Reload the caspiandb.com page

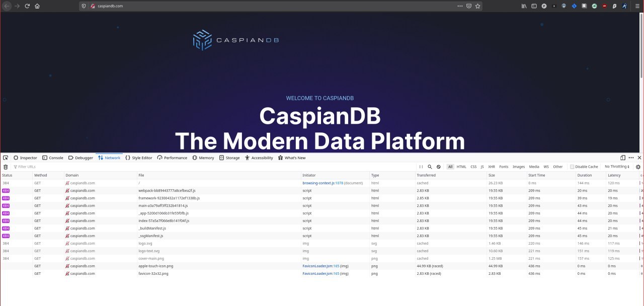coord(27,6)
